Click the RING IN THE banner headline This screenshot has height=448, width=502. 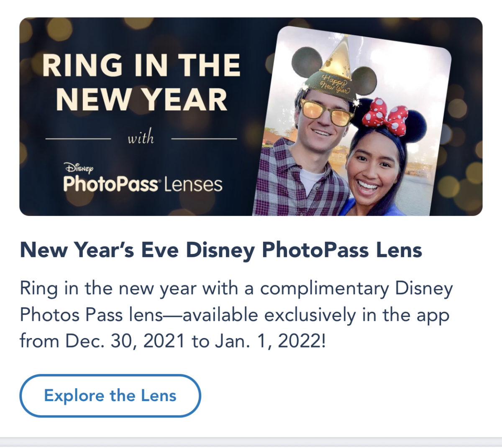pyautogui.click(x=141, y=65)
